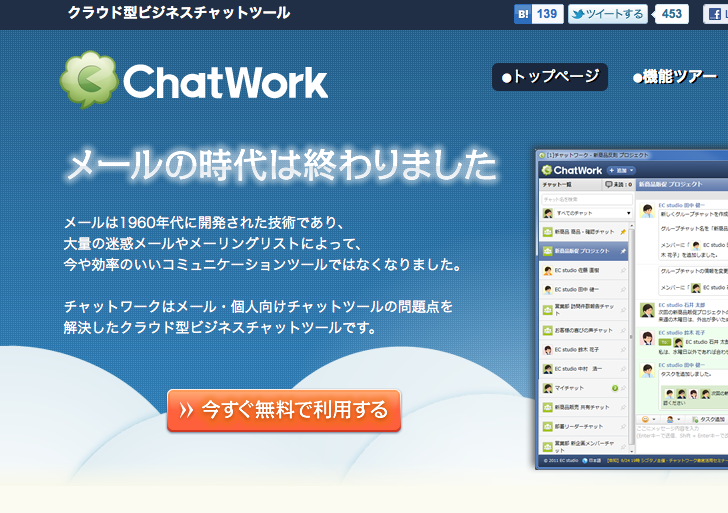Click EC studio 鈴木 花子 message sender name

click(x=682, y=333)
